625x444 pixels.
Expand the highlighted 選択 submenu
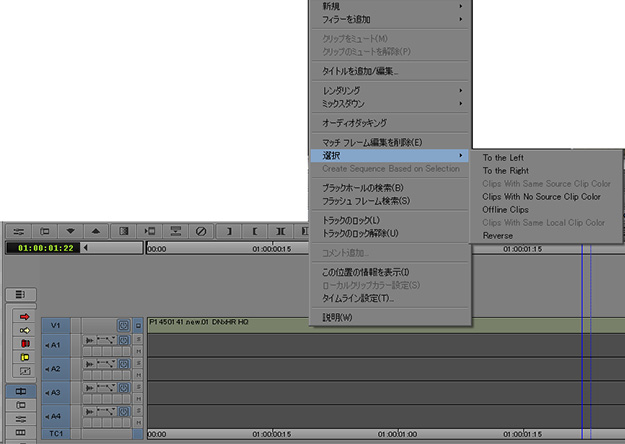tap(390, 155)
